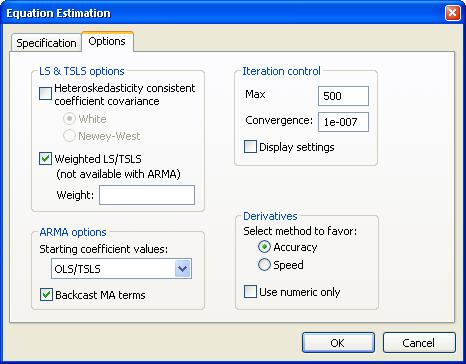This screenshot has height=364, width=466.
Task: Click the 'Select method to favor:' text
Action: [x=300, y=231]
